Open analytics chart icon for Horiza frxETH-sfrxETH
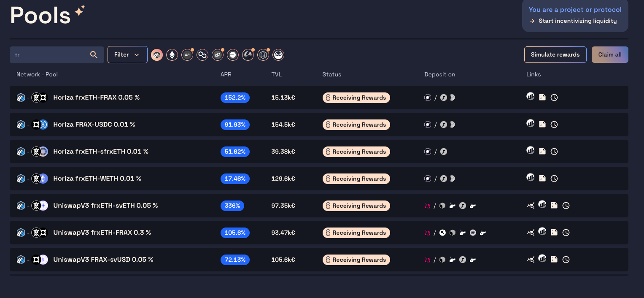Screen dimensions: 644x298 (x=531, y=151)
